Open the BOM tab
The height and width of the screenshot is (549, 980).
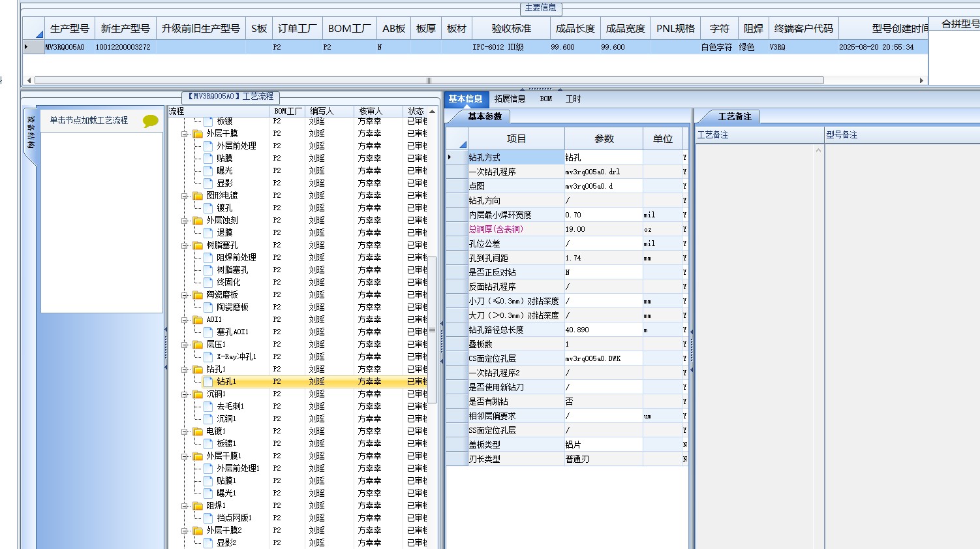(x=546, y=99)
